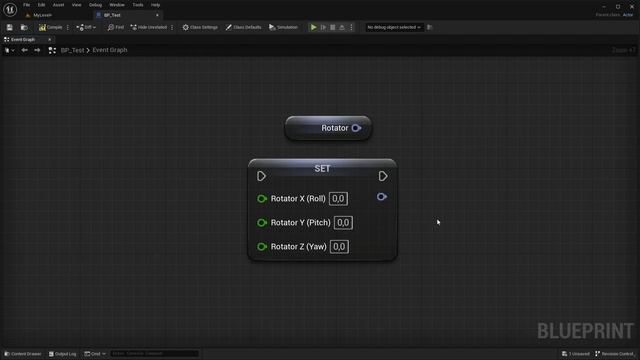
Task: Edit the Rotator X (Roll) value field
Action: click(338, 199)
